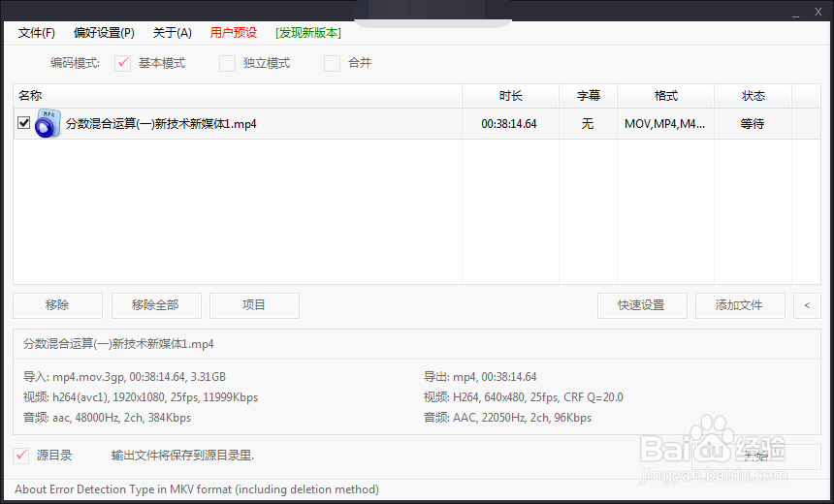Click the MP4 file icon in the list
This screenshot has width=834, height=504.
(x=48, y=124)
